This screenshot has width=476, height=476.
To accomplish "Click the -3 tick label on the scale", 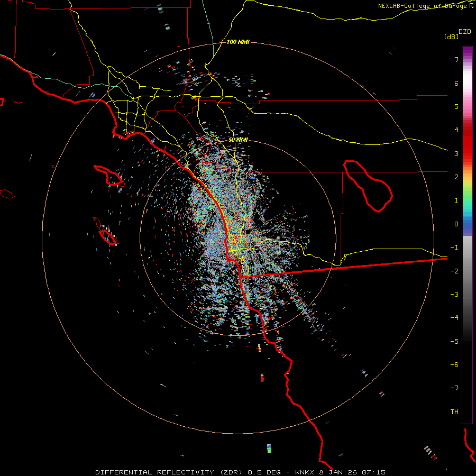I will [454, 295].
